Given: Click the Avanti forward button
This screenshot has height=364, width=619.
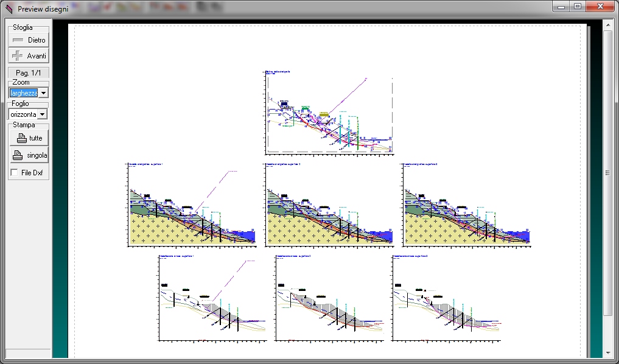Looking at the screenshot, I should click(29, 55).
